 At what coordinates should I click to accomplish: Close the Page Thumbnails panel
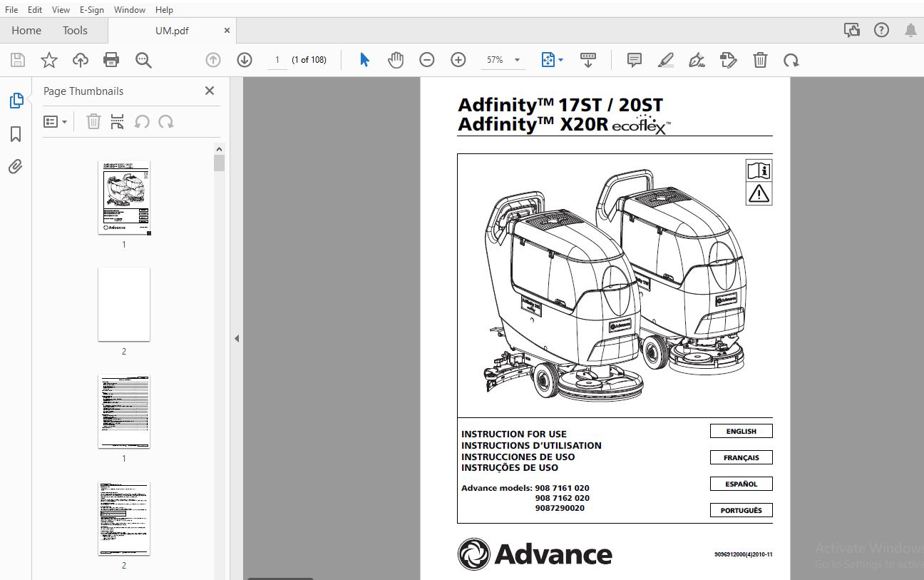pos(210,91)
